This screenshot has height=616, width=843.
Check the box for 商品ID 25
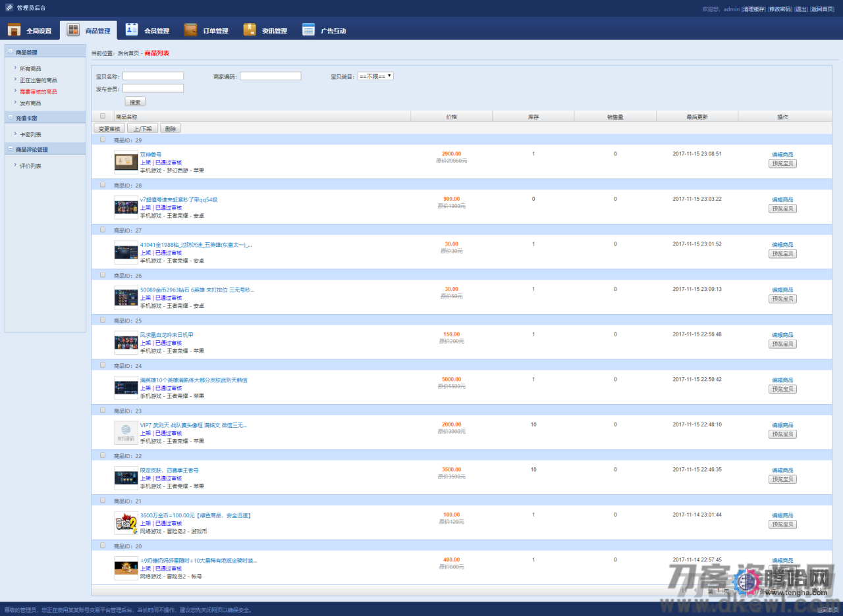[103, 320]
